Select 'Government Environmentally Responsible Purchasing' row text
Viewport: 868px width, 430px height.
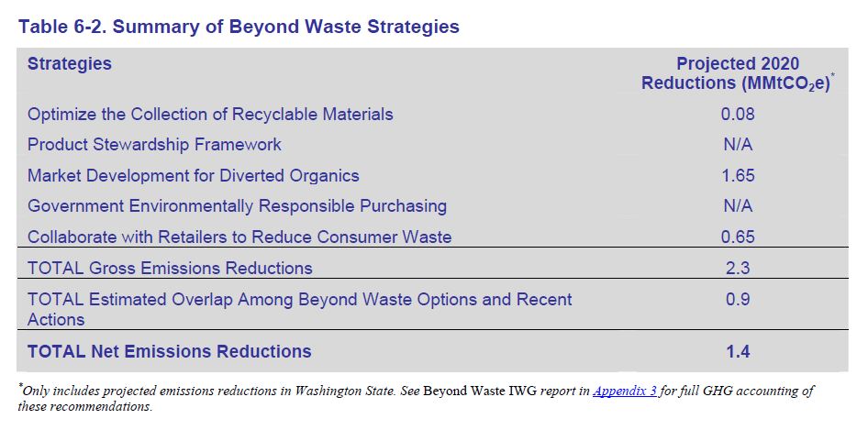tap(237, 206)
